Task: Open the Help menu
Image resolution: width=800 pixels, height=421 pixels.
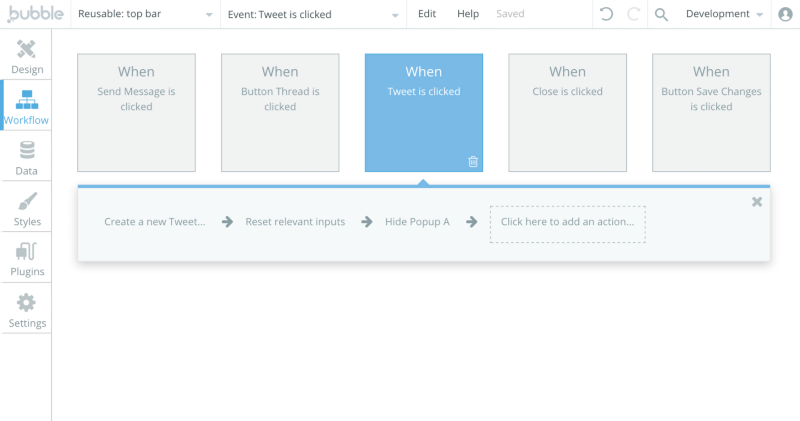Action: pos(468,14)
